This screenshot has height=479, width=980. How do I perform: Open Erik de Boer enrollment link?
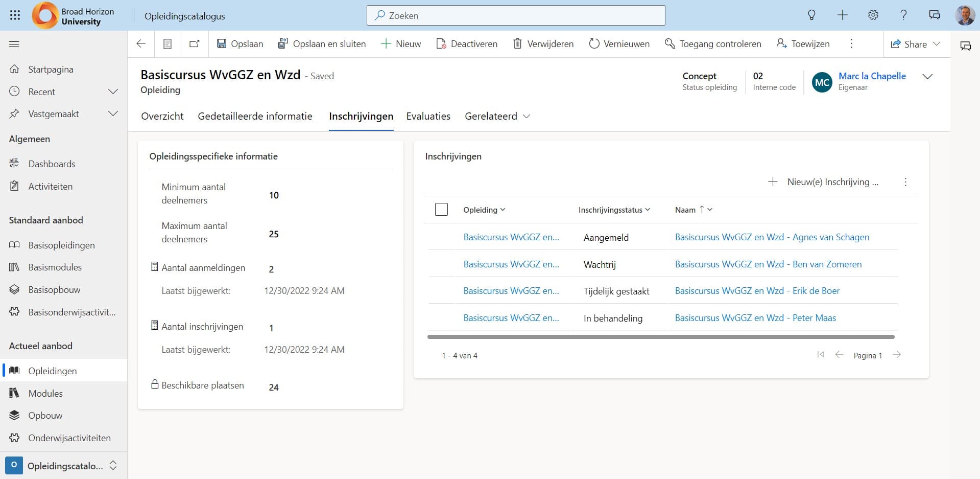pyautogui.click(x=757, y=291)
